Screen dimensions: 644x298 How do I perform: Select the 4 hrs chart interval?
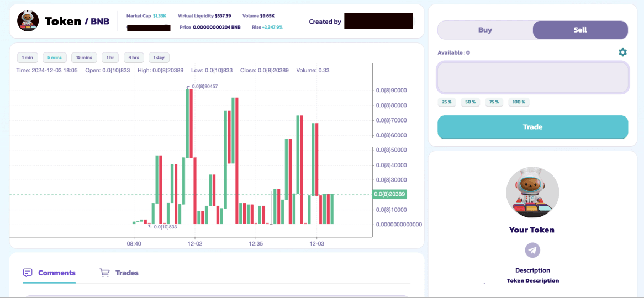(x=134, y=57)
